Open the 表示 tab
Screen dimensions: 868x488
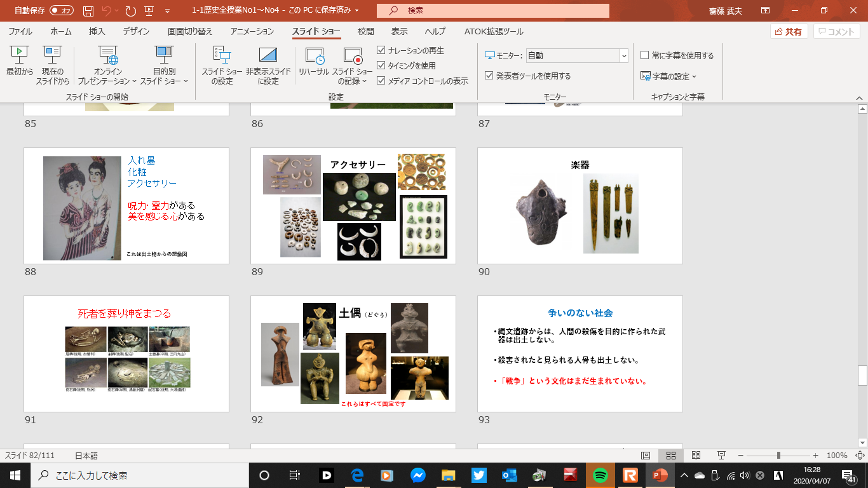point(400,32)
